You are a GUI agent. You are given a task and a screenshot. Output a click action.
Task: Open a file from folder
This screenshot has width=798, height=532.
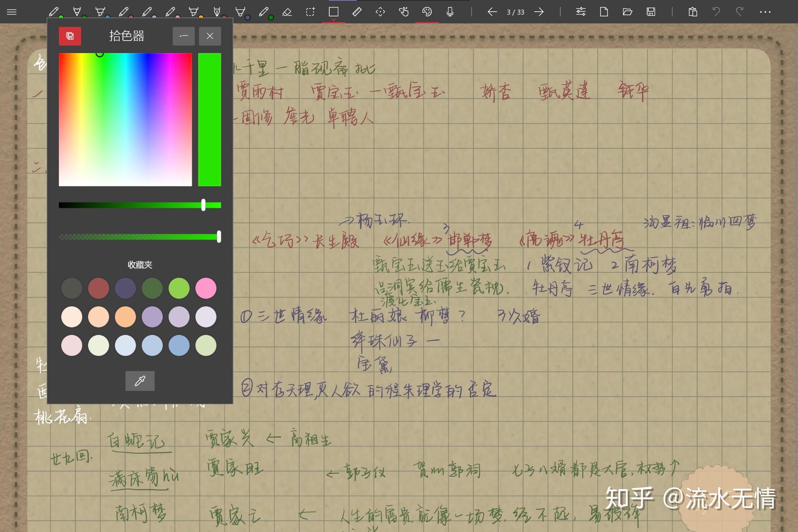click(627, 12)
